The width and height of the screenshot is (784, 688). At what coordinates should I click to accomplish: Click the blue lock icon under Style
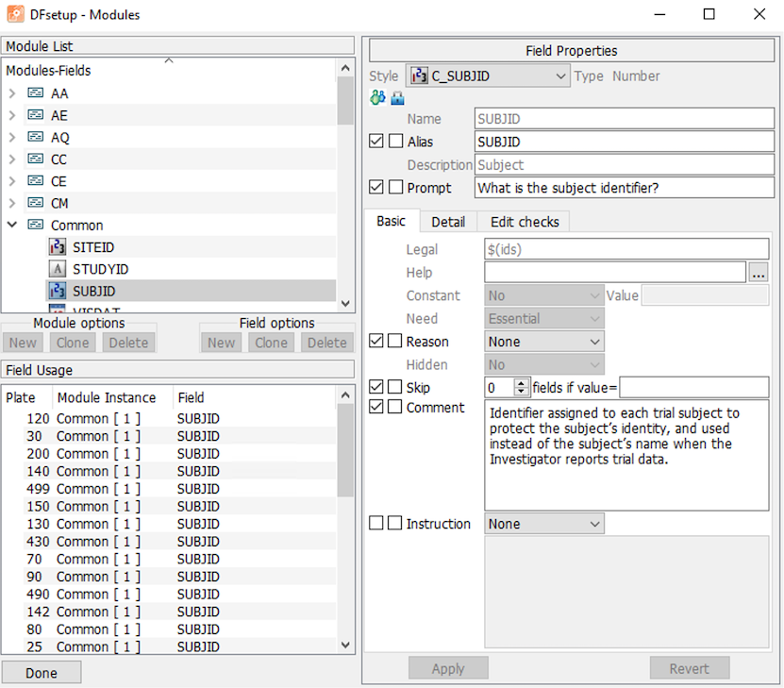397,98
